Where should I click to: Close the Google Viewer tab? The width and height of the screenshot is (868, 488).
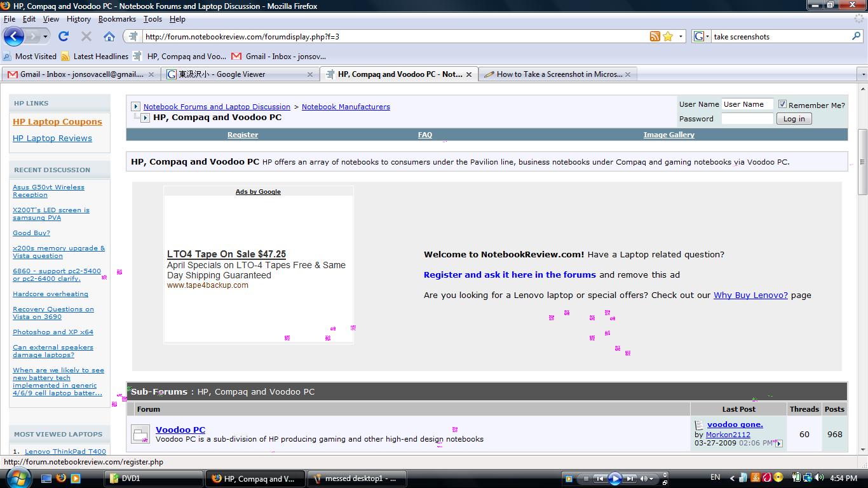click(310, 74)
